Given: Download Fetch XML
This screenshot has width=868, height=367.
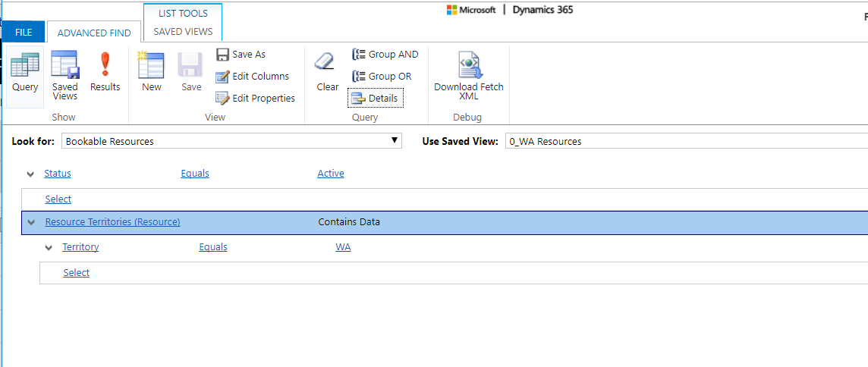Looking at the screenshot, I should 468,76.
